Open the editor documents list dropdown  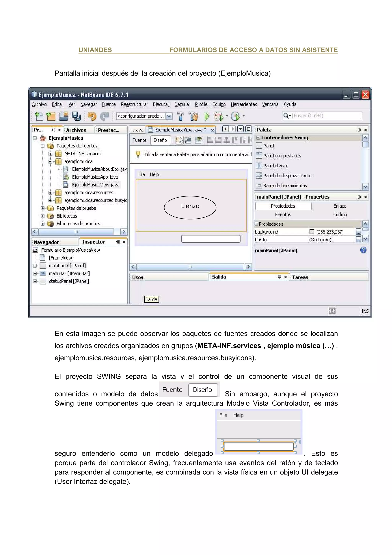(241, 129)
